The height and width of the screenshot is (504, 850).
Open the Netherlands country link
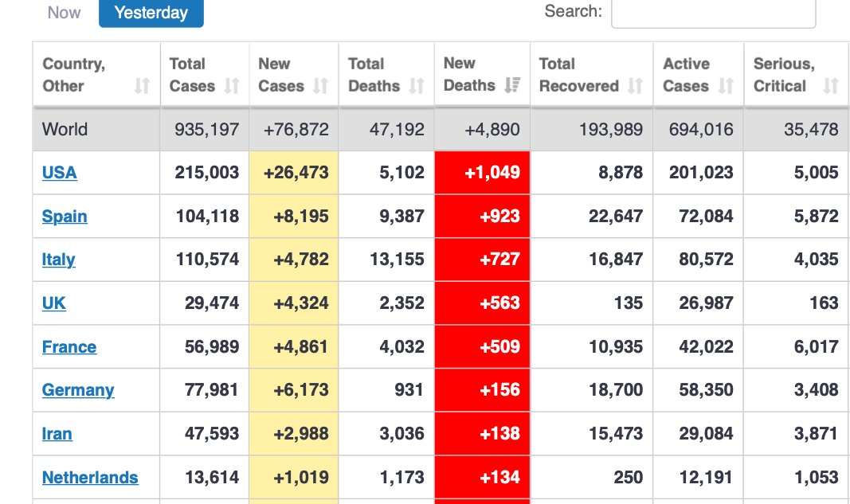point(90,478)
